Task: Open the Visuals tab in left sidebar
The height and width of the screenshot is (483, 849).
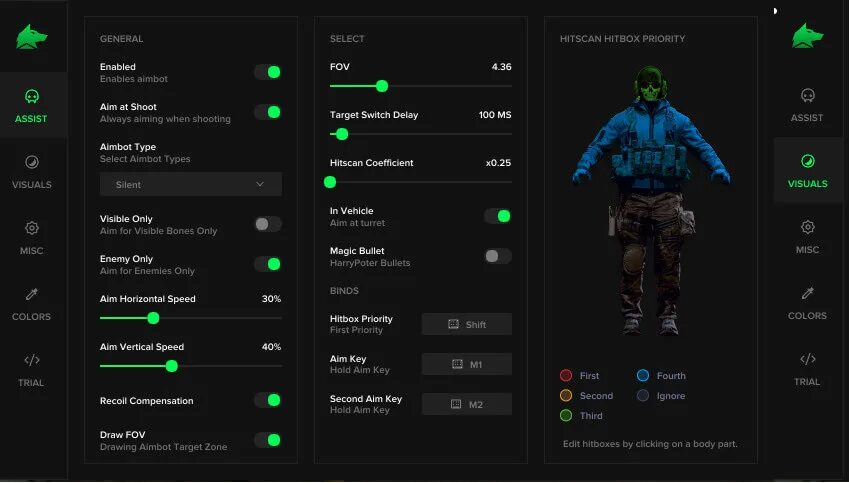Action: 31,172
